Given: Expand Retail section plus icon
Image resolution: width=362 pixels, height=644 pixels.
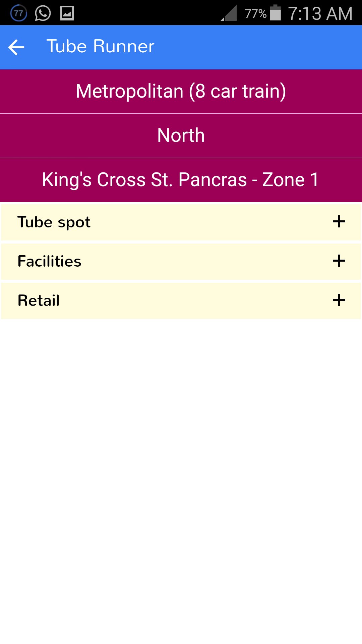Looking at the screenshot, I should coord(339,300).
